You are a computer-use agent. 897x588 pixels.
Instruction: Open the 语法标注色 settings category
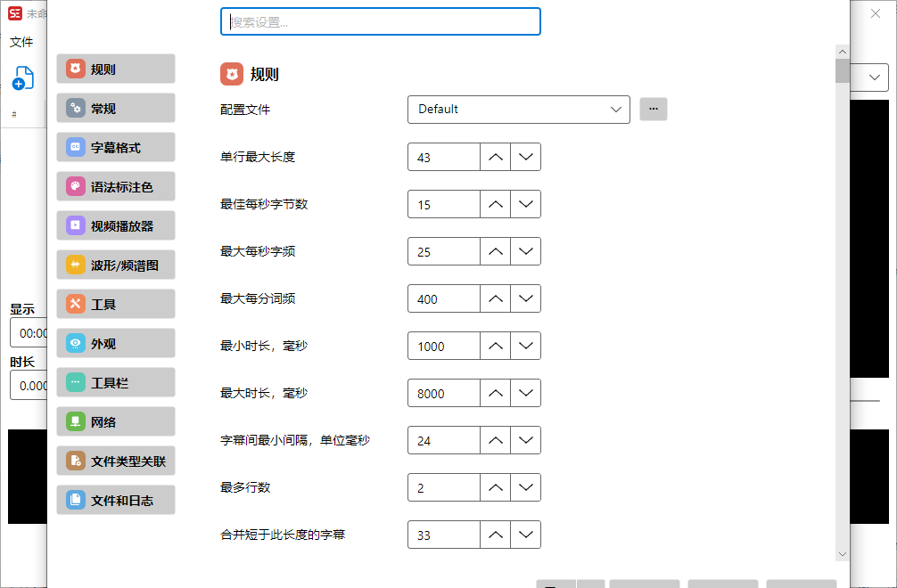click(116, 186)
